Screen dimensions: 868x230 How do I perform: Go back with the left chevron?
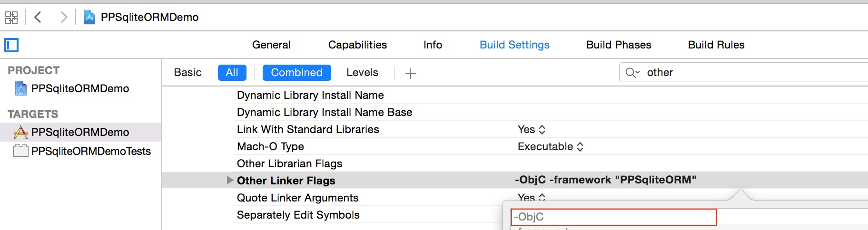tap(38, 18)
